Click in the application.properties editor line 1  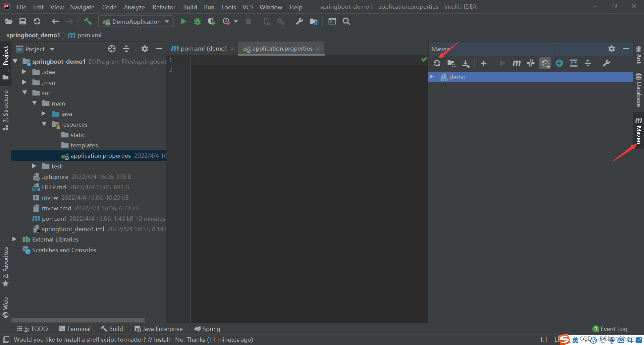pyautogui.click(x=309, y=60)
